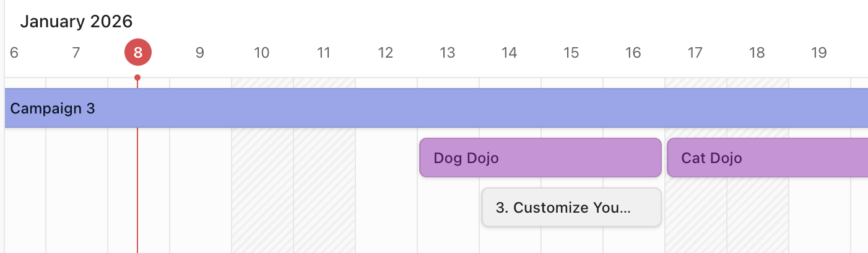Select date 6 in timeline header
868x253 pixels.
[14, 53]
